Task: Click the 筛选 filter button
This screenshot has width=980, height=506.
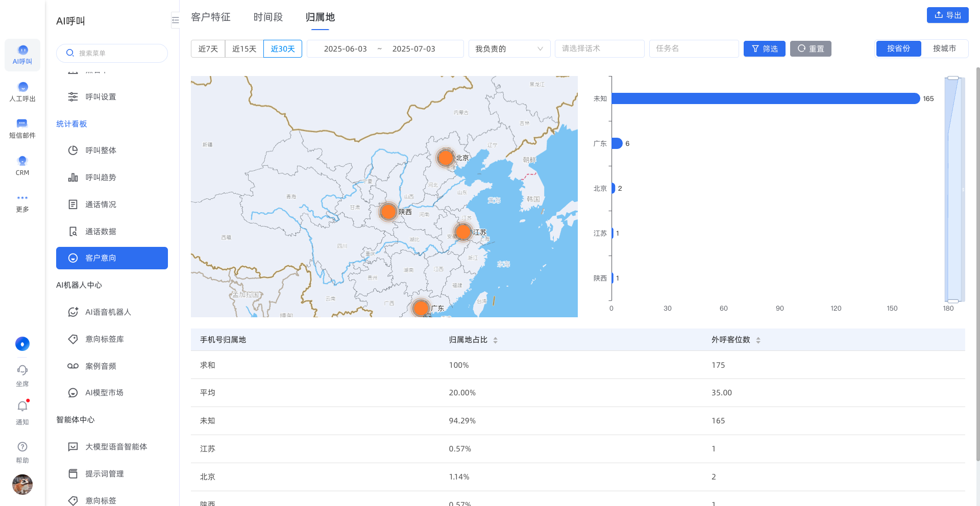Action: pos(764,49)
